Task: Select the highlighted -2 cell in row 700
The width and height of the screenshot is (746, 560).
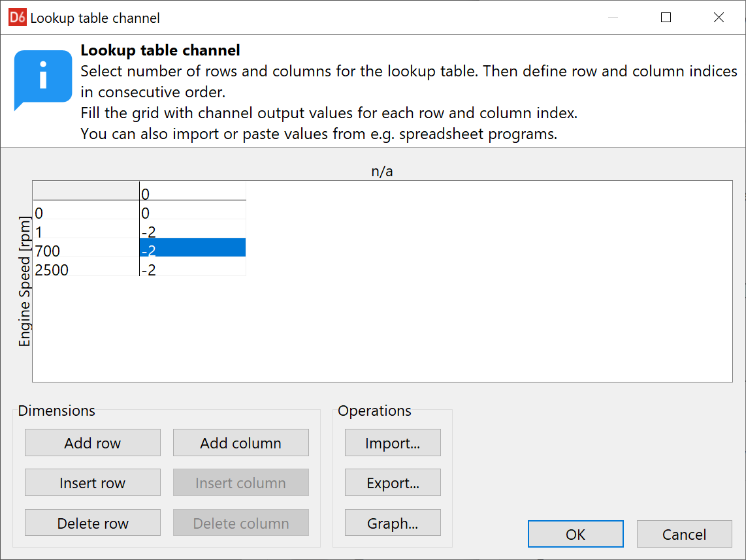Action: [x=193, y=247]
